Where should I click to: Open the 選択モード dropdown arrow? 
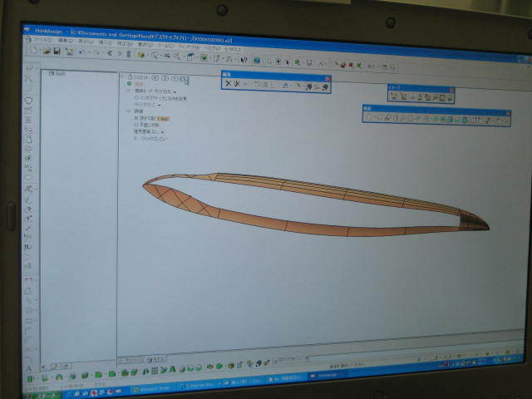tap(175, 92)
